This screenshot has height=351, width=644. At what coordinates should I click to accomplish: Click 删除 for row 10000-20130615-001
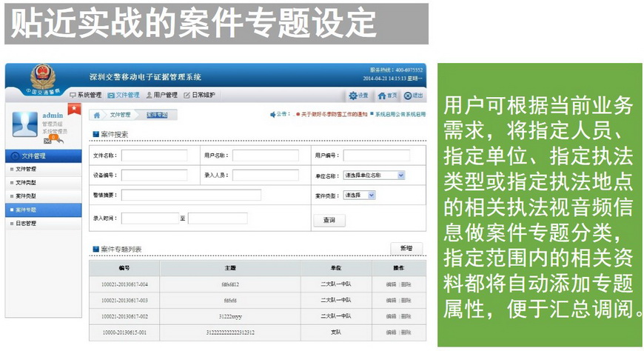click(406, 332)
